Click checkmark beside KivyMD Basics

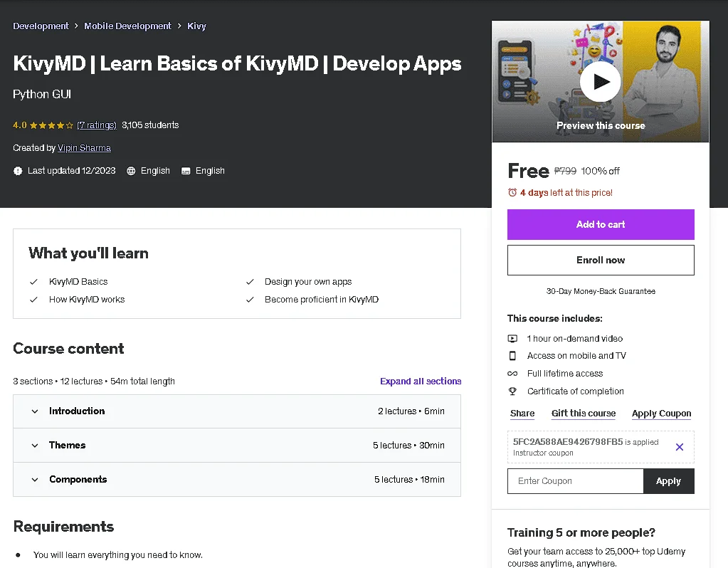[x=33, y=282]
